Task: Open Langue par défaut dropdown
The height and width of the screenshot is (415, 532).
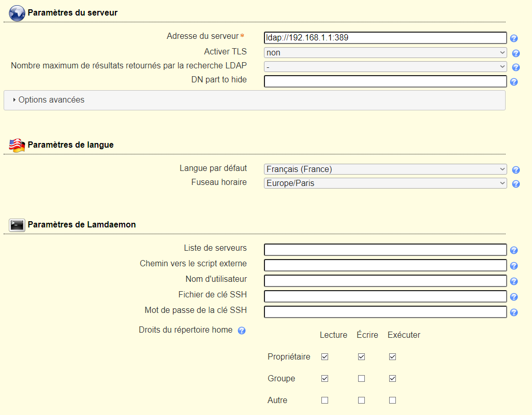Action: 385,169
